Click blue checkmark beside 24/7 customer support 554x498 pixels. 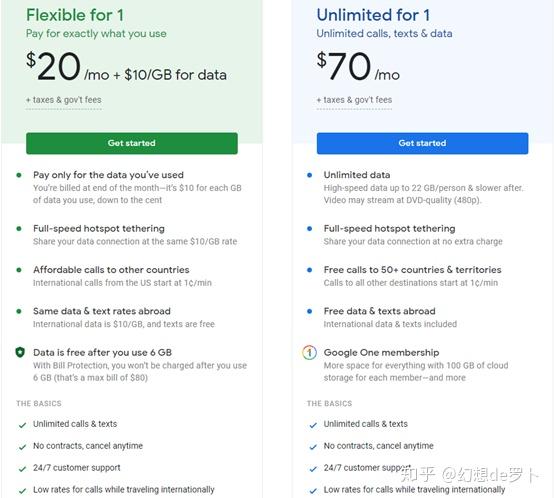pyautogui.click(x=313, y=469)
